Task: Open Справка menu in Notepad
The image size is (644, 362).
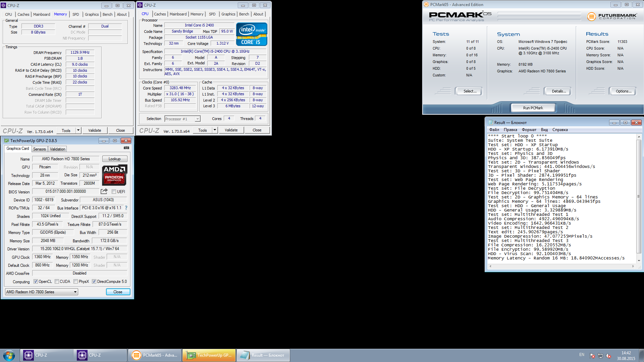Action: point(560,130)
